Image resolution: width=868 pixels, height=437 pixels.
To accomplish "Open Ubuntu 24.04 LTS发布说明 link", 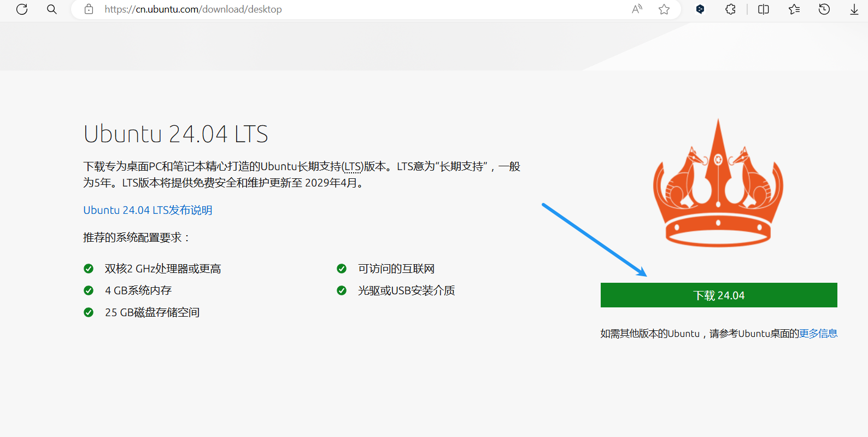I will point(148,210).
